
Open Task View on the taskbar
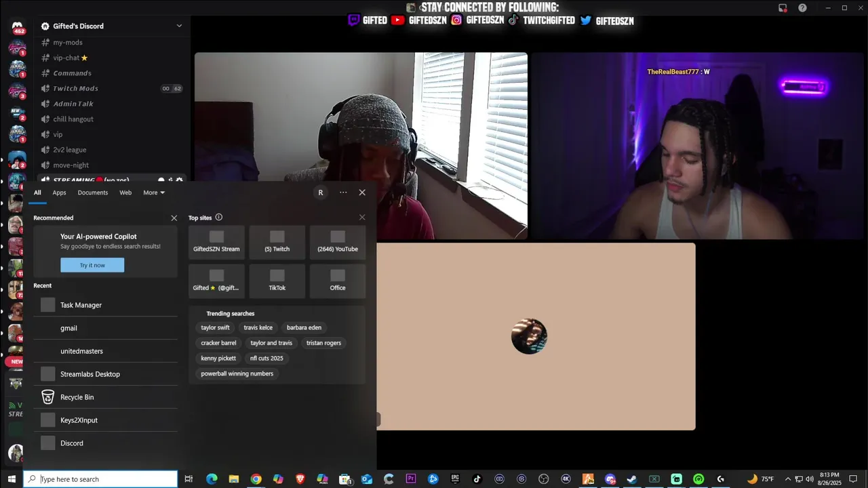pos(189,479)
